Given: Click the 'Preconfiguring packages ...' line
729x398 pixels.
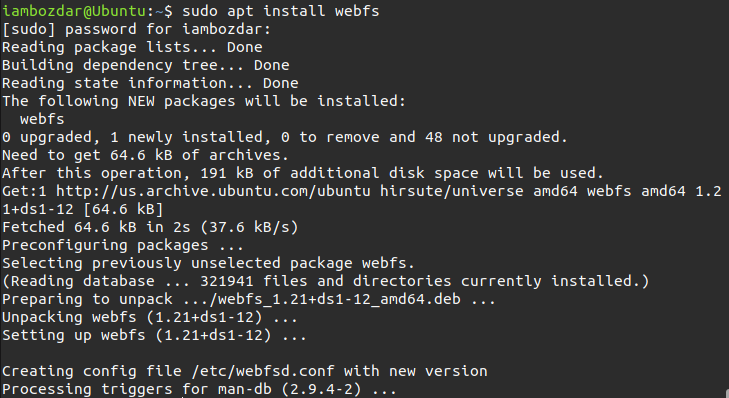Looking at the screenshot, I should (x=123, y=245).
